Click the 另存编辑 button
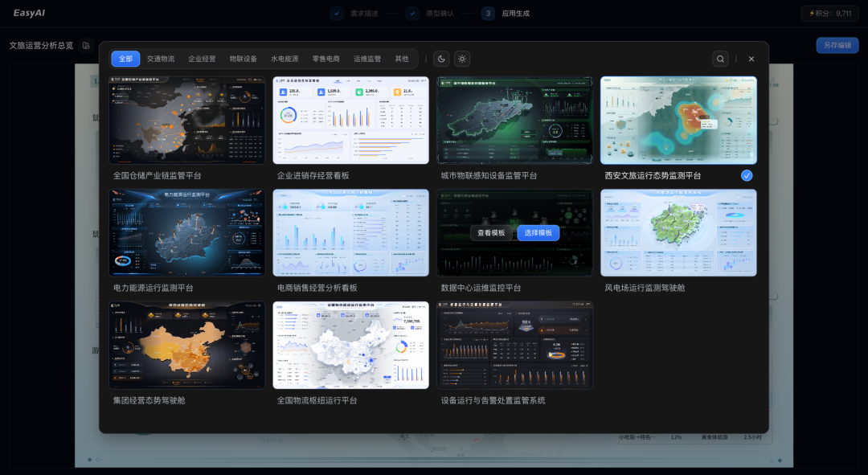 [837, 45]
